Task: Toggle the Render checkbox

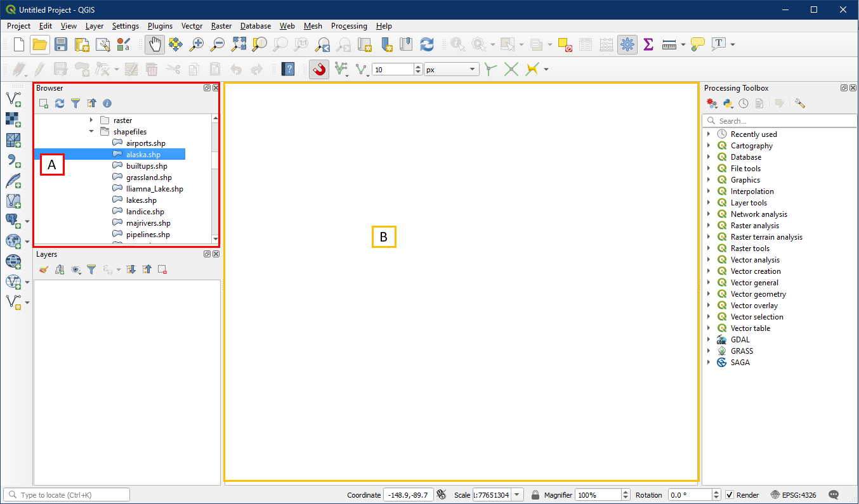Action: tap(730, 495)
